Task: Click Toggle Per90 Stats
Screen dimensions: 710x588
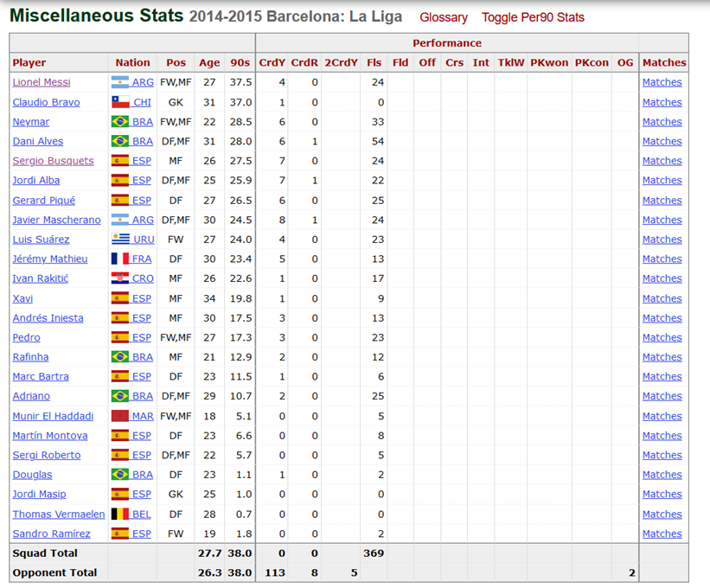Action: point(533,17)
